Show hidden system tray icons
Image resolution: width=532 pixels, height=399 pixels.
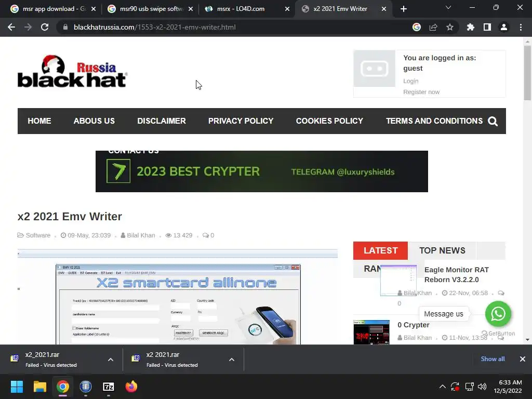(443, 387)
